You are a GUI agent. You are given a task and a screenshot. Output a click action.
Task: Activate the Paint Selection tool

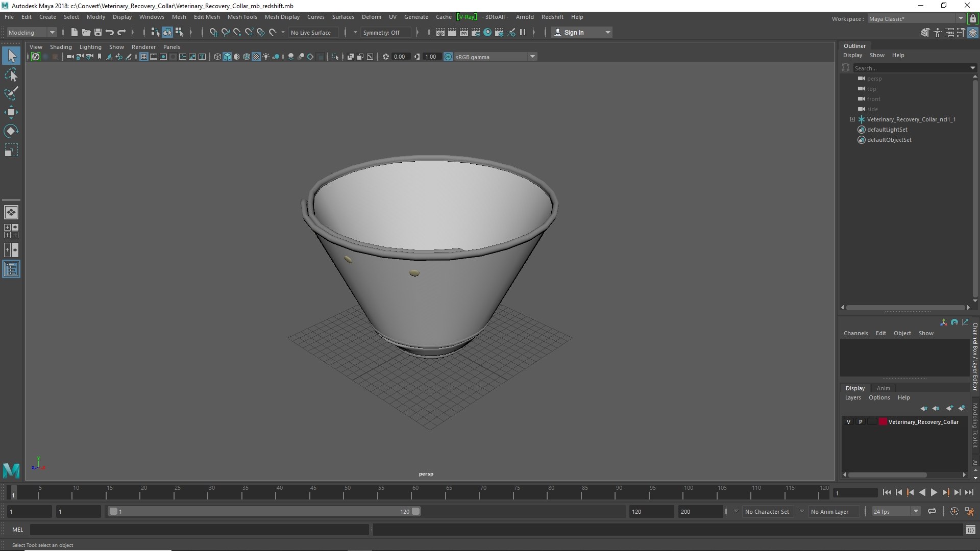pos(11,94)
